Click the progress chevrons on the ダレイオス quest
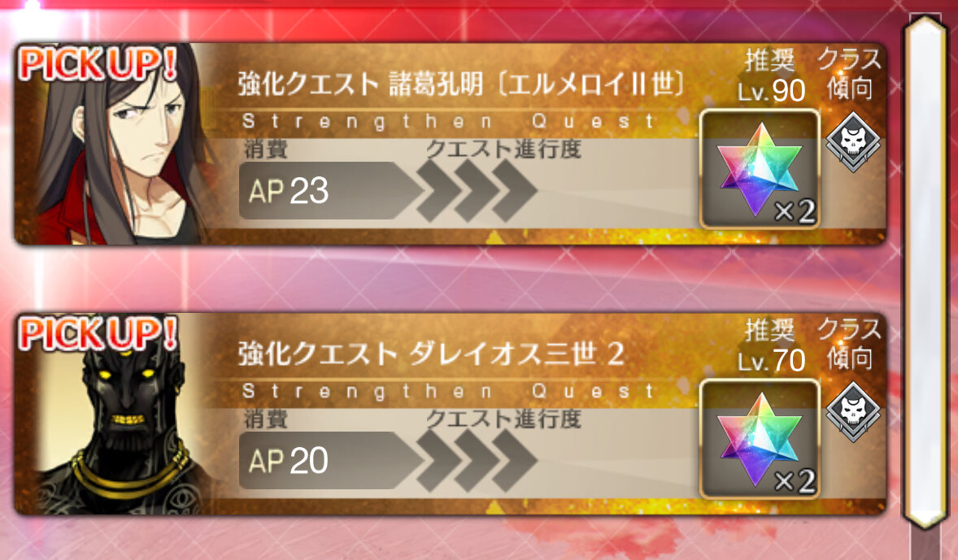 (477, 461)
